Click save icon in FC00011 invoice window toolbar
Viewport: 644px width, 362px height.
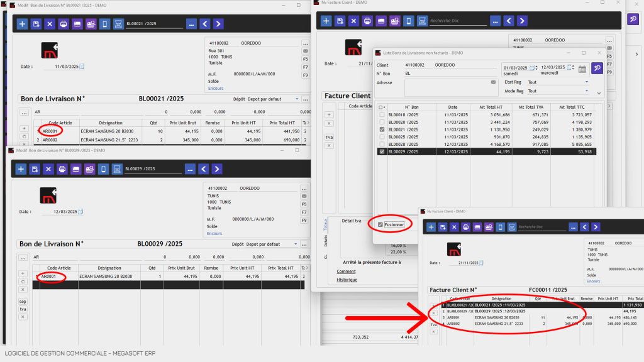[443, 227]
